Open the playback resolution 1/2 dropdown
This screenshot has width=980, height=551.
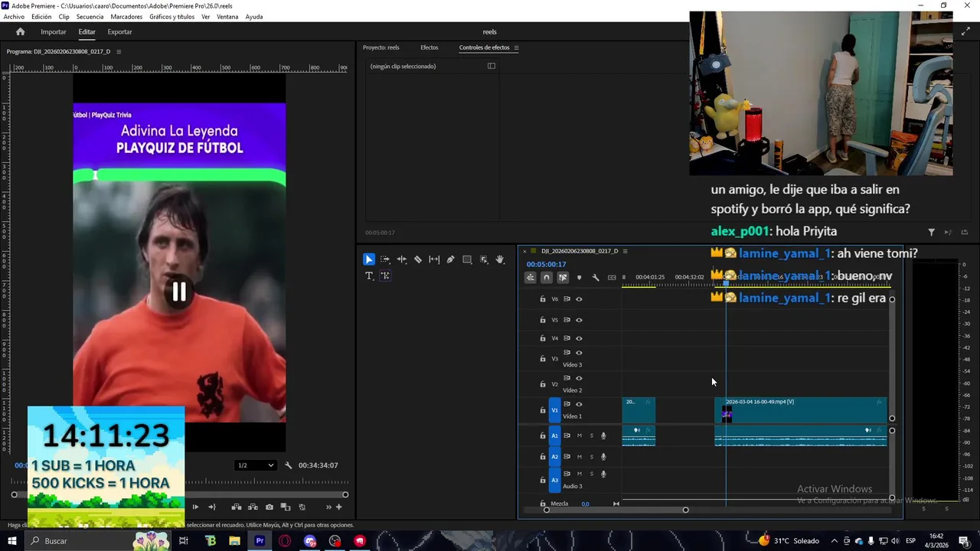(x=255, y=465)
